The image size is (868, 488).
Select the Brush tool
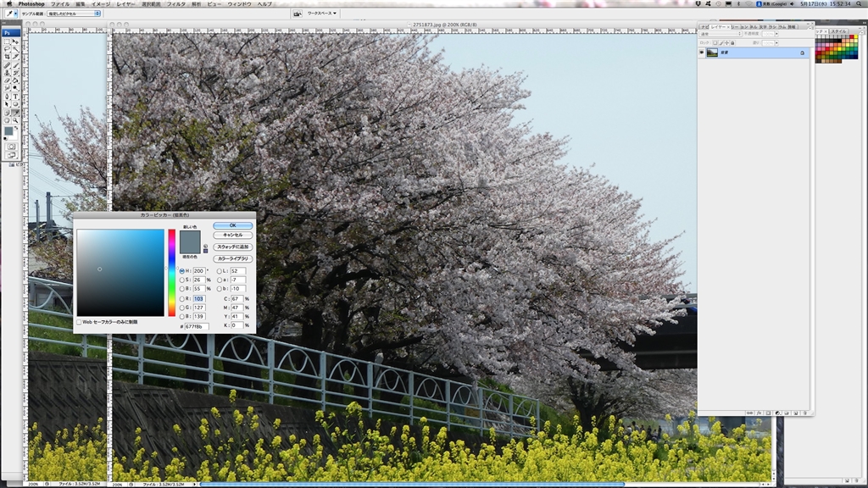(15, 65)
